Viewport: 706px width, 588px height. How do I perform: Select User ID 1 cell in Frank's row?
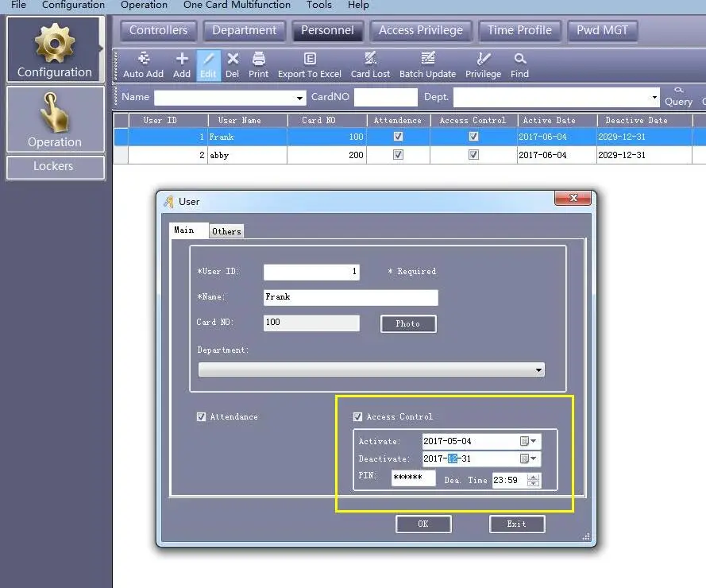[168, 137]
